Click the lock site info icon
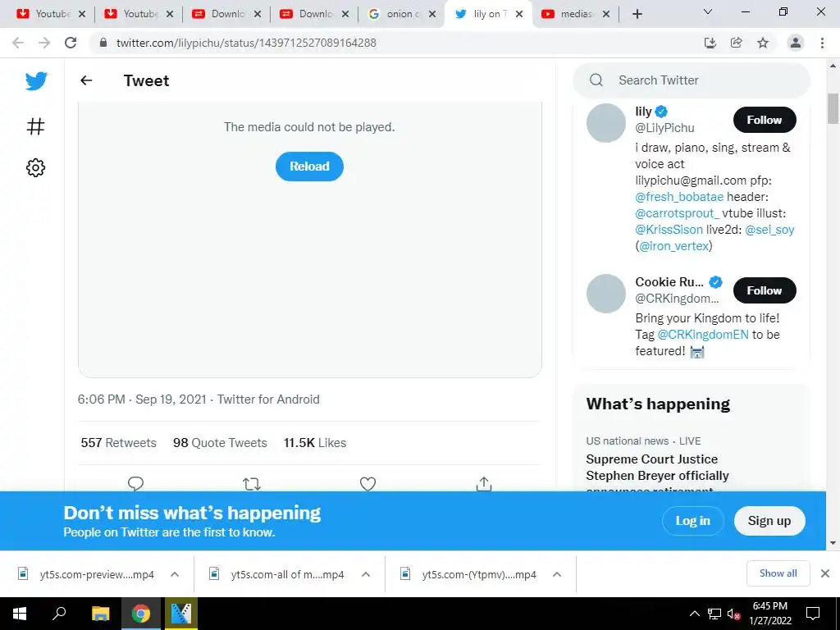 103,43
